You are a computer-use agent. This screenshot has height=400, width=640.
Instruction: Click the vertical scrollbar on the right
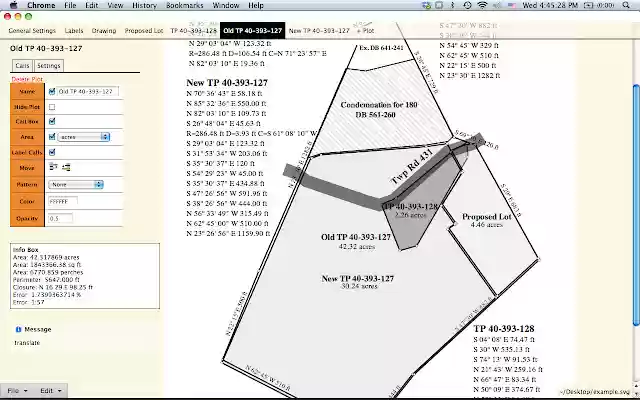[x=636, y=205]
